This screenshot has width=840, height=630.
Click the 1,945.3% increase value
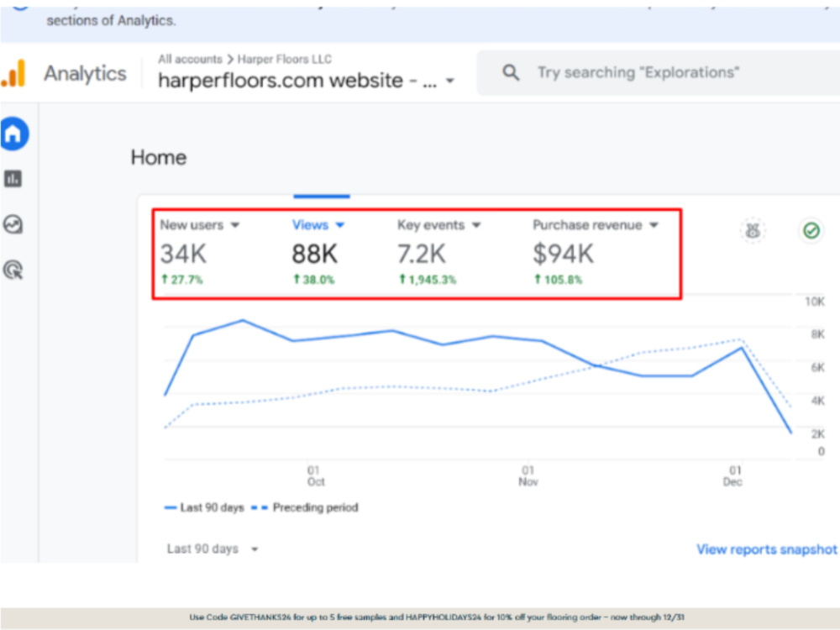428,279
